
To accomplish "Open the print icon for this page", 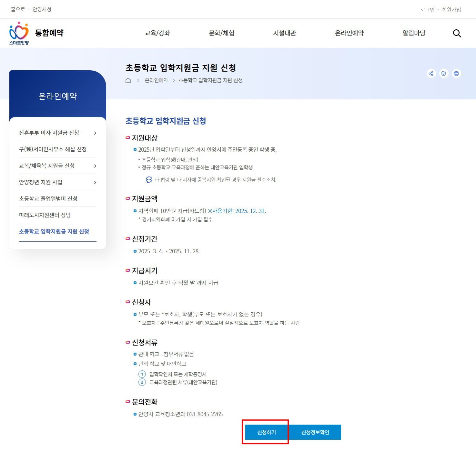I will pos(456,74).
